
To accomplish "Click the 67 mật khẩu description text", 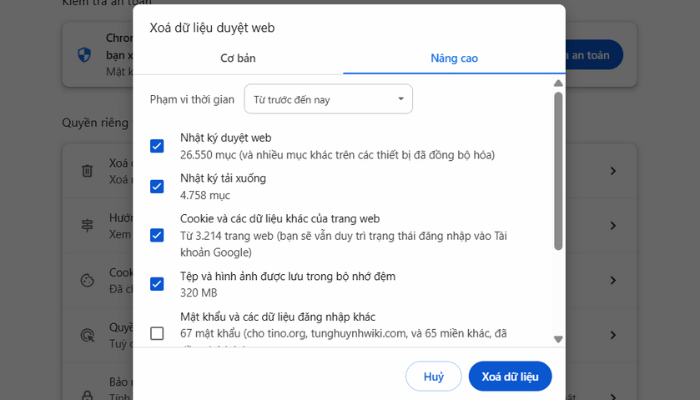I will tap(343, 333).
